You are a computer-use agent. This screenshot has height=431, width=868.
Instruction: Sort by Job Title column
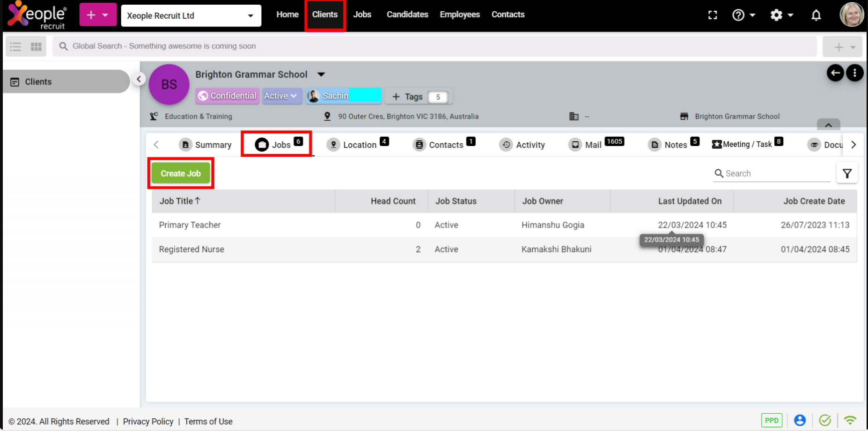click(180, 201)
